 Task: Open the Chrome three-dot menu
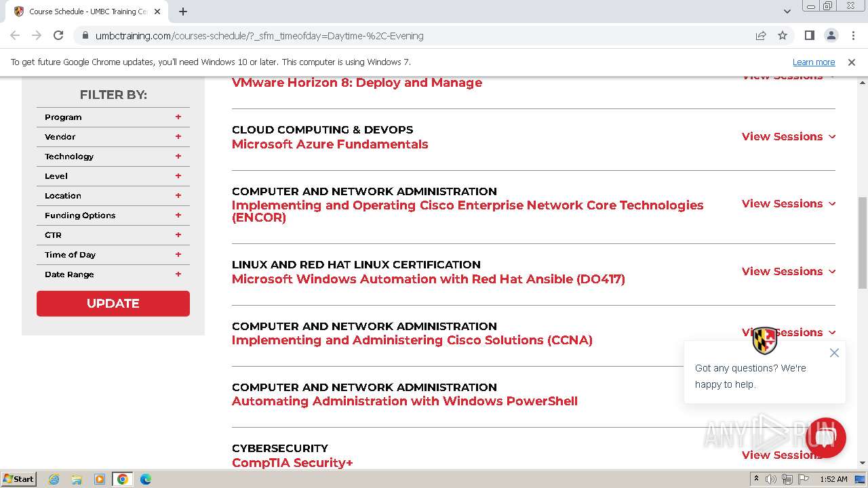click(x=852, y=35)
